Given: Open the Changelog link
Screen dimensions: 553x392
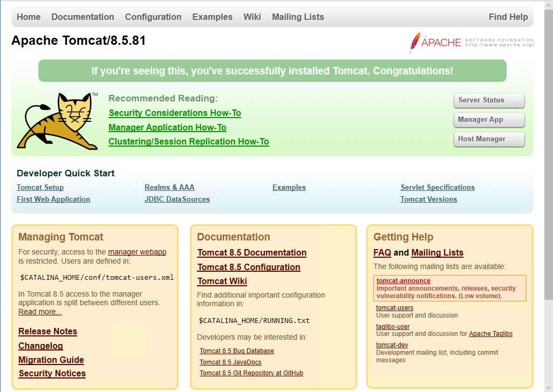Looking at the screenshot, I should coord(40,346).
